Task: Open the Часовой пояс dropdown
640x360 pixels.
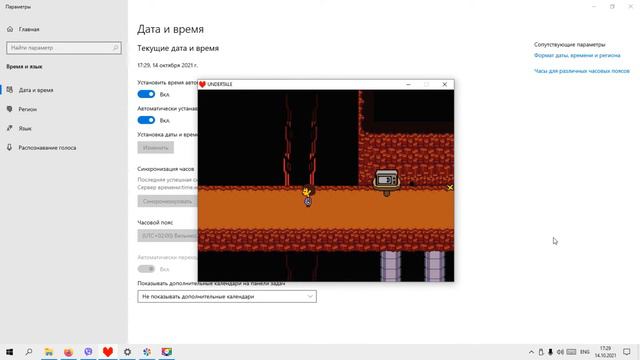Action: click(x=167, y=236)
